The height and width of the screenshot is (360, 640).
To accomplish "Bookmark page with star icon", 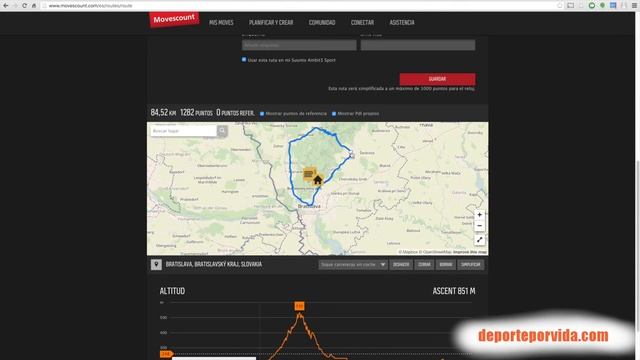I will [560, 6].
